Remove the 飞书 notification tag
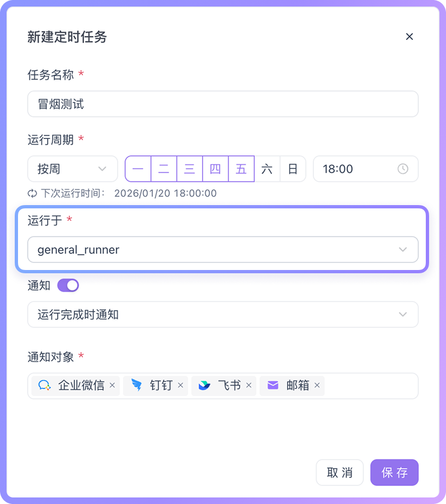Viewport: 446px width, 504px height. pyautogui.click(x=249, y=386)
